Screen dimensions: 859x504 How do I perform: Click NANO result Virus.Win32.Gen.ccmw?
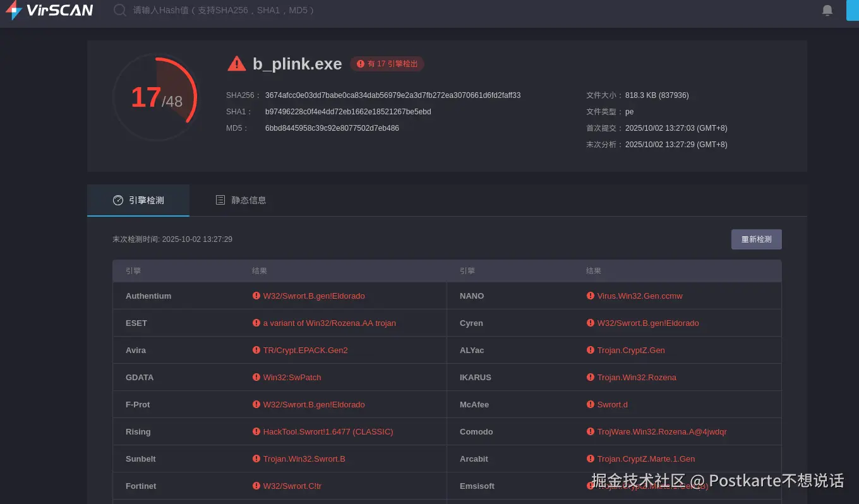coord(640,296)
